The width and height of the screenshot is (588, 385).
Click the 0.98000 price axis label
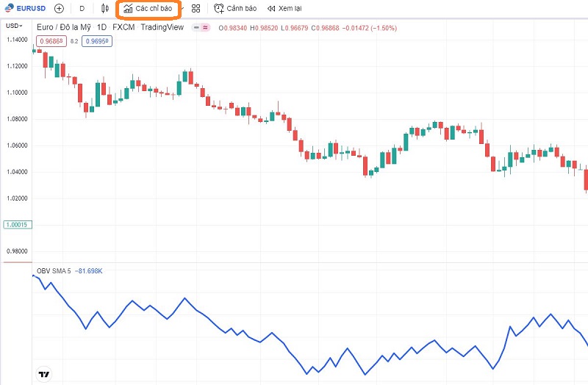point(17,251)
